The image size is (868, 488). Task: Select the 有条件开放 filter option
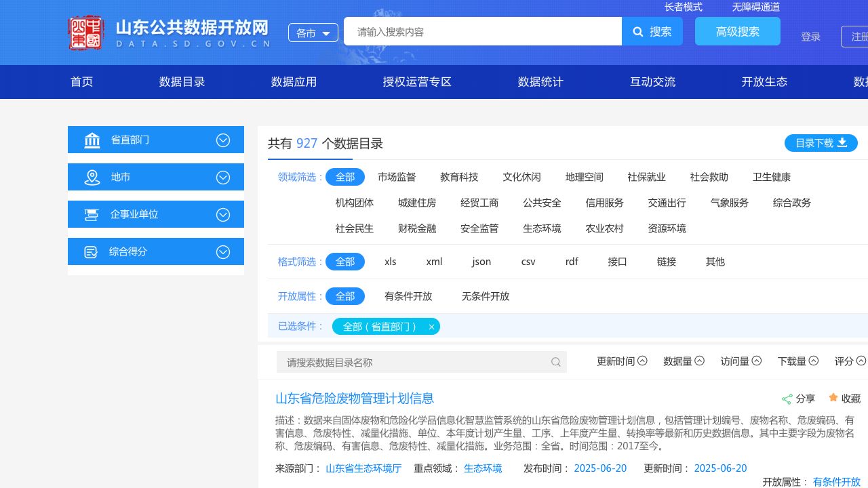(408, 296)
